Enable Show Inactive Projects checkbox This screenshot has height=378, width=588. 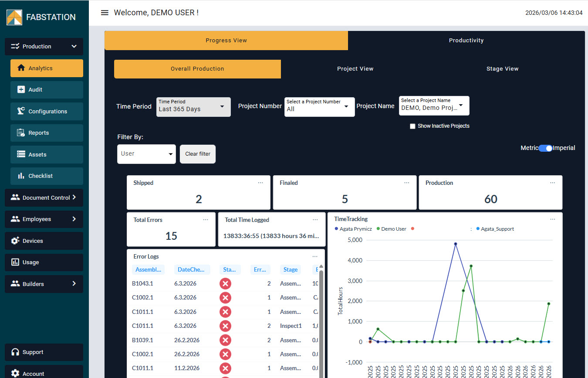[412, 126]
